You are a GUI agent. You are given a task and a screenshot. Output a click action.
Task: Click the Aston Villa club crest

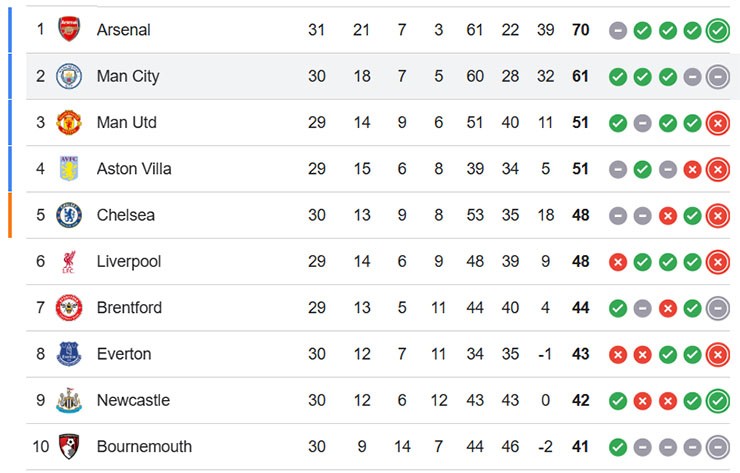pyautogui.click(x=69, y=168)
